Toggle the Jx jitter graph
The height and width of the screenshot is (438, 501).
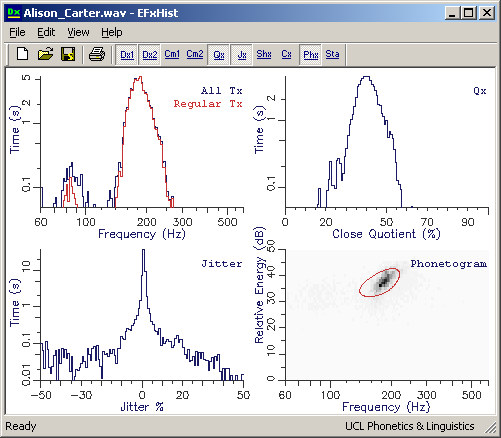click(242, 54)
